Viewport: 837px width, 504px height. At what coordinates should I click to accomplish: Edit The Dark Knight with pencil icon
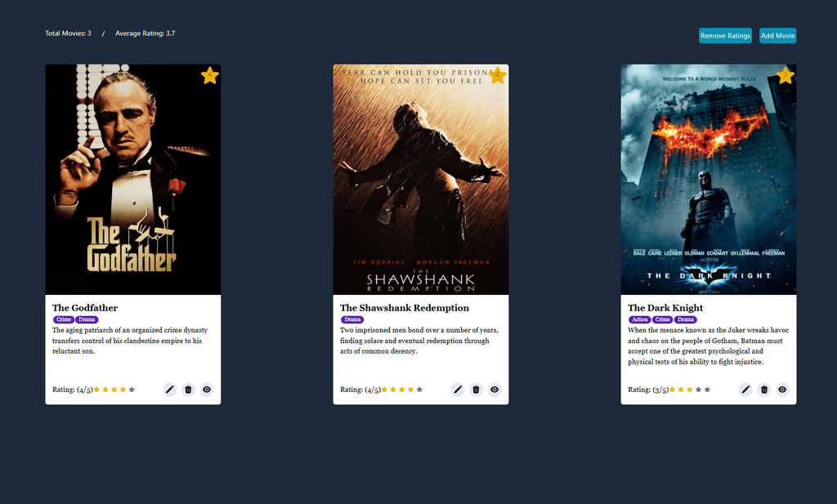(745, 390)
